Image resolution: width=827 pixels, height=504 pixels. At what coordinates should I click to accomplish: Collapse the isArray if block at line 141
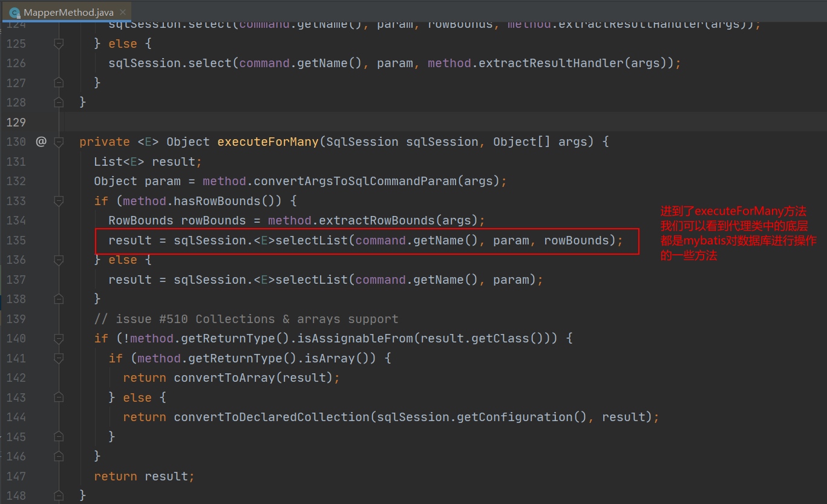[x=59, y=358]
